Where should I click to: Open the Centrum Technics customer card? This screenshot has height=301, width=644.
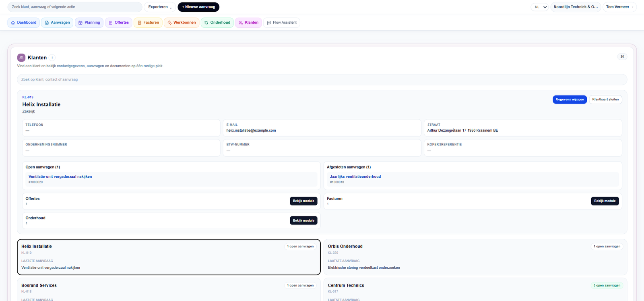click(475, 289)
